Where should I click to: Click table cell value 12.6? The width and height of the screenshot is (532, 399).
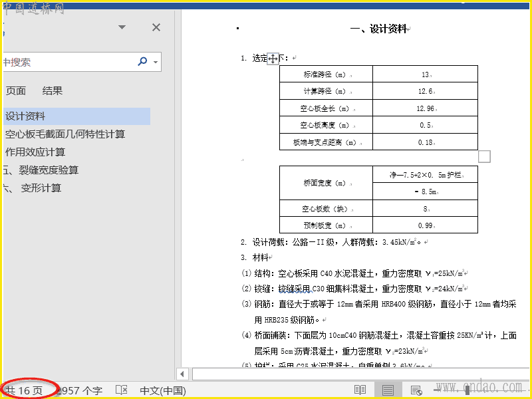pyautogui.click(x=426, y=91)
